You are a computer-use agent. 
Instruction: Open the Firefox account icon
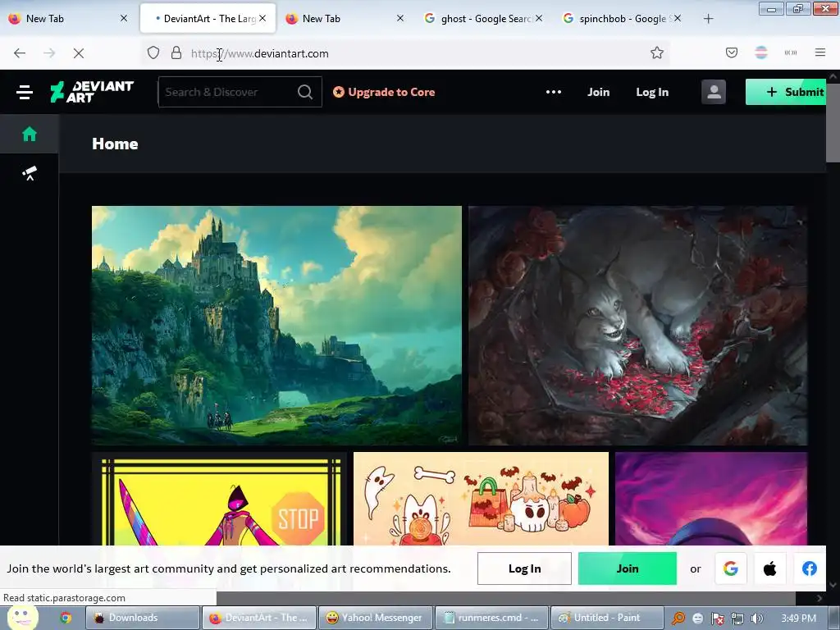(760, 52)
